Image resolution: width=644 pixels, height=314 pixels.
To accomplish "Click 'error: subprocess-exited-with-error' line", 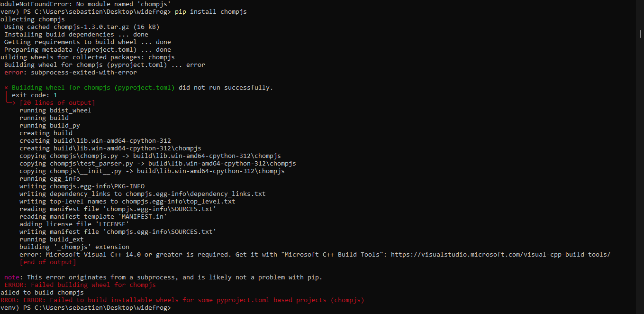I will click(x=71, y=73).
